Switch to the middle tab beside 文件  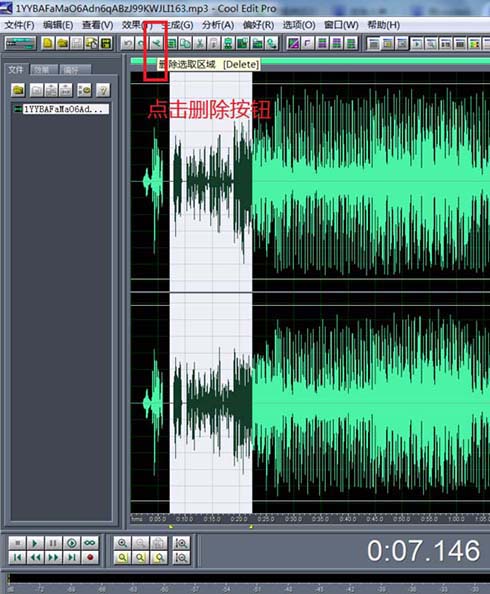tap(44, 70)
